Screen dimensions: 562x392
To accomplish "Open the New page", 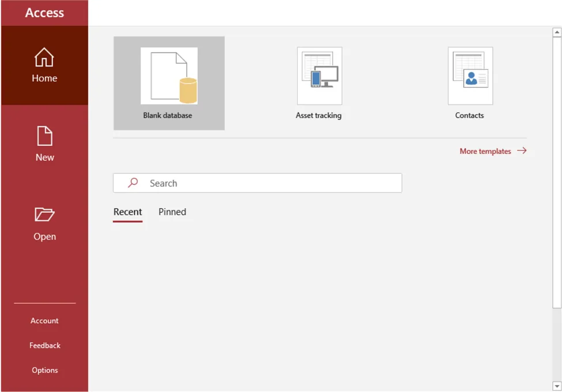I will point(44,144).
